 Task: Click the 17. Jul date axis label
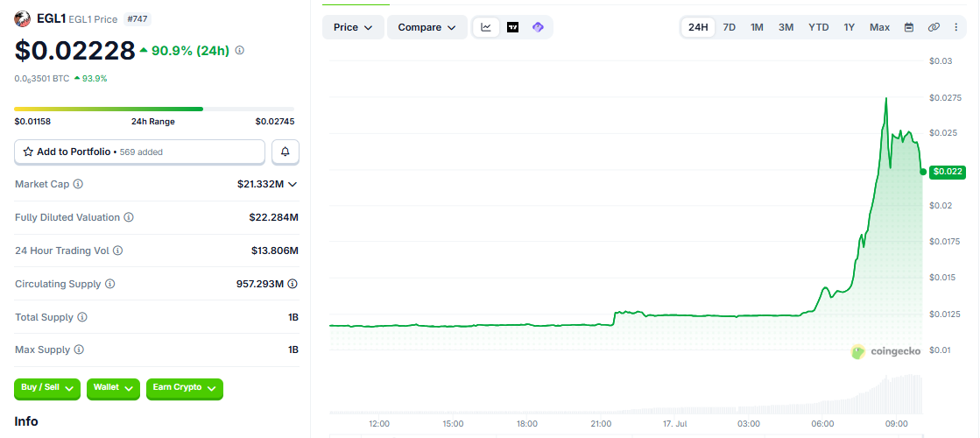pos(675,424)
